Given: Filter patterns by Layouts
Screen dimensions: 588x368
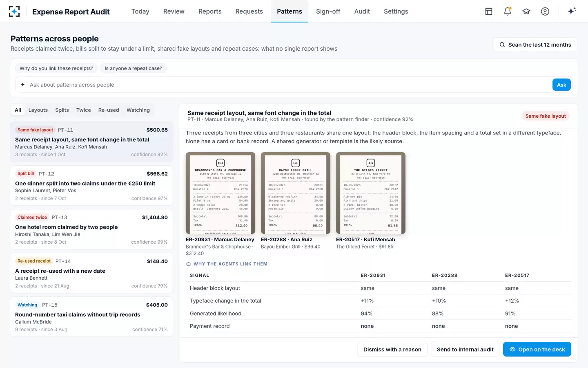Looking at the screenshot, I should (x=38, y=110).
